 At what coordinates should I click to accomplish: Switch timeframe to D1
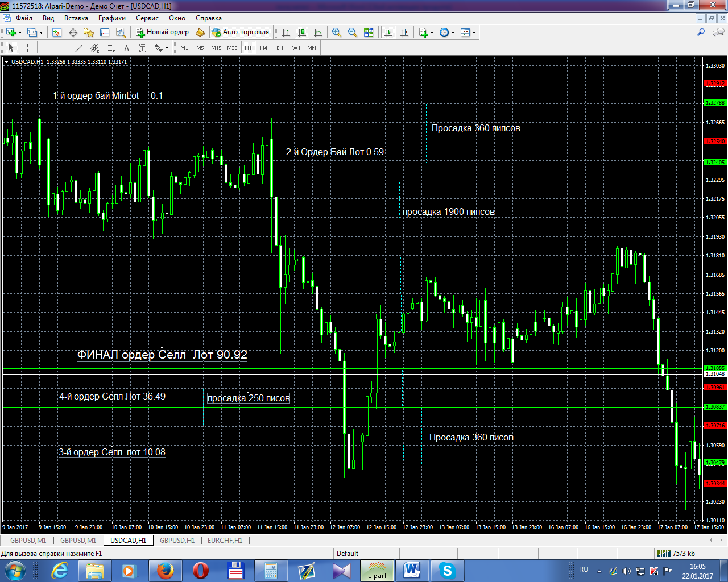(x=280, y=48)
